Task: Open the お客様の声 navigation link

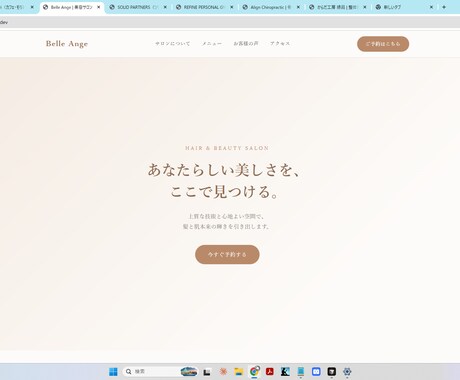Action: click(x=246, y=44)
